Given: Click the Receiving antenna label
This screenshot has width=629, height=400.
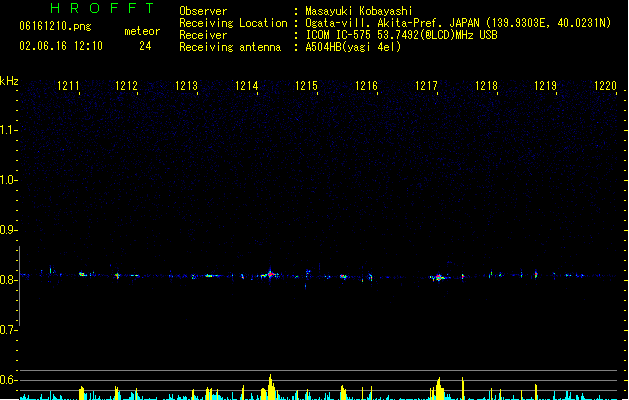Looking at the screenshot, I should pyautogui.click(x=230, y=47).
